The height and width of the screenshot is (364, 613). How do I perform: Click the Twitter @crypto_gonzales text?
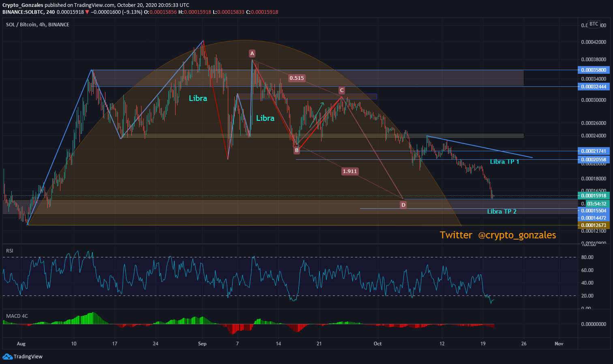[x=498, y=235]
